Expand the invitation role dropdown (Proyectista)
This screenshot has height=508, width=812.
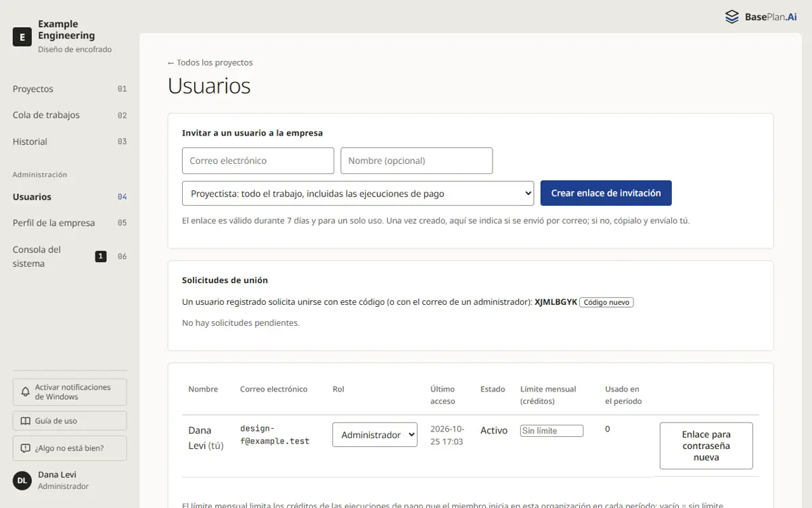pos(358,193)
